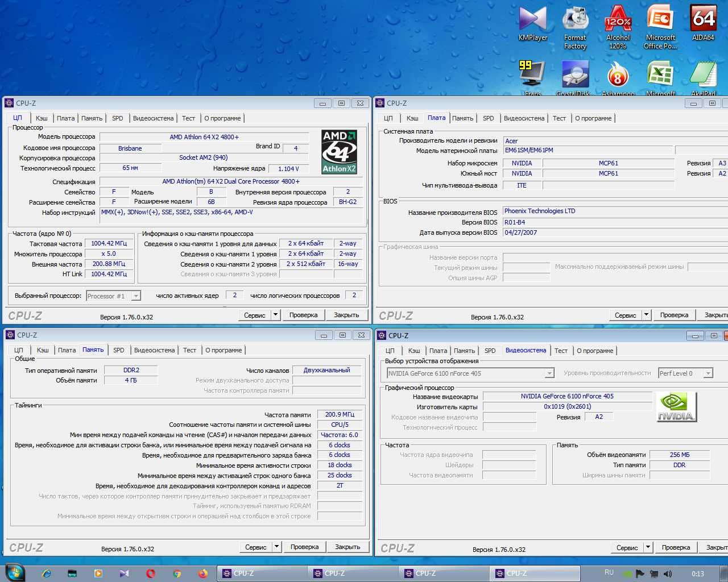Click Закрыть in the ЦП window
Image resolution: width=728 pixels, height=582 pixels.
(346, 315)
